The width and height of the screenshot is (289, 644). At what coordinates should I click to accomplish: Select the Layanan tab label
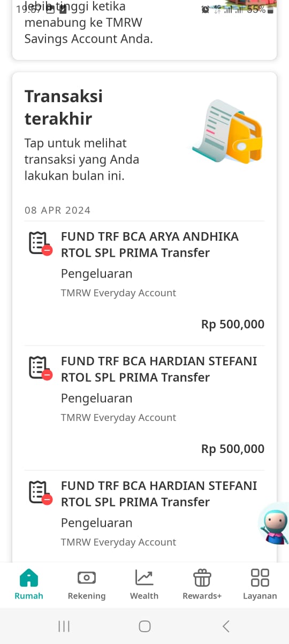[260, 596]
